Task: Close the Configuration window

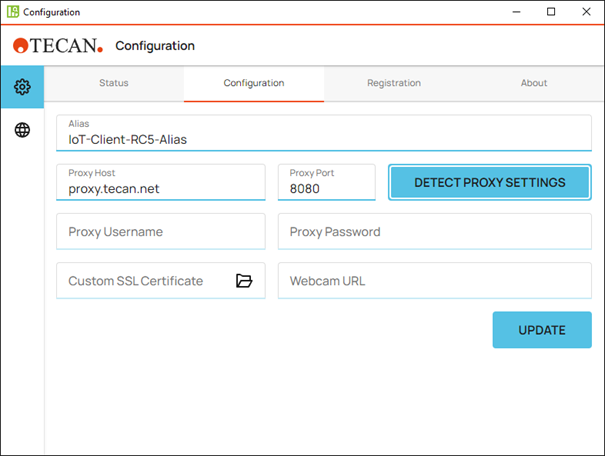Action: 588,12
